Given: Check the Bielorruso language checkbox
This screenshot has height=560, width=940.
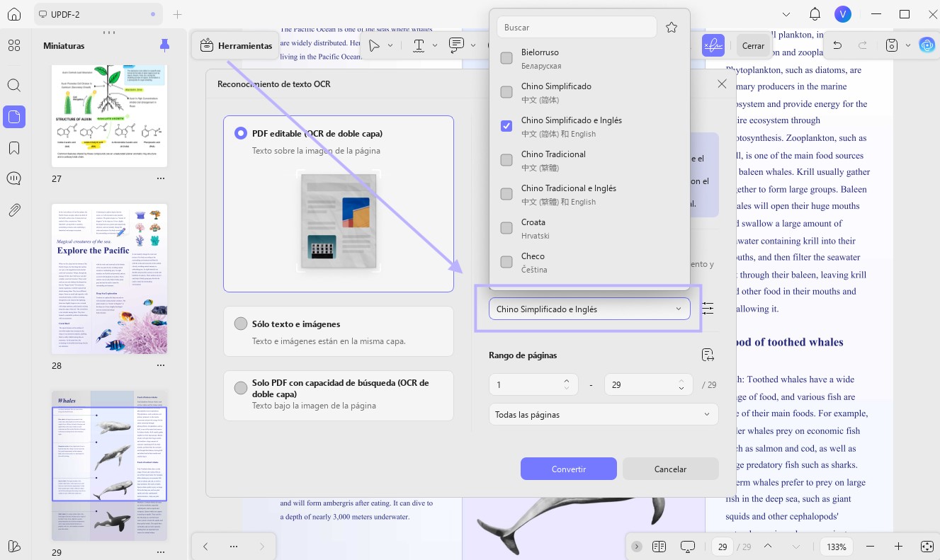Looking at the screenshot, I should coord(506,58).
